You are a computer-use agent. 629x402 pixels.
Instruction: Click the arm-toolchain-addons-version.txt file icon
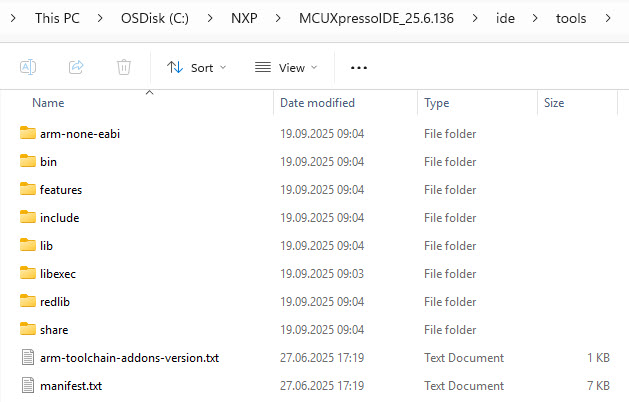pyautogui.click(x=27, y=357)
